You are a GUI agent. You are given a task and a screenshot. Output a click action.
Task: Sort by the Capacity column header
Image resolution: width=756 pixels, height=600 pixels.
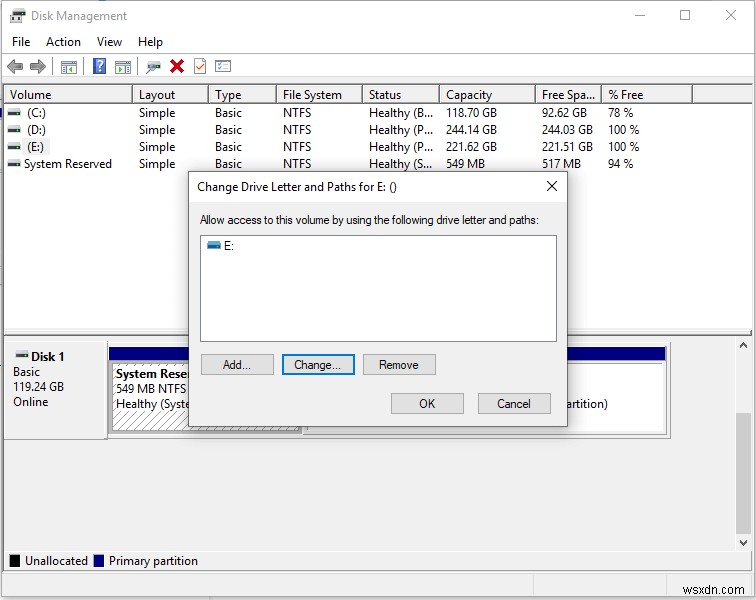pyautogui.click(x=487, y=95)
